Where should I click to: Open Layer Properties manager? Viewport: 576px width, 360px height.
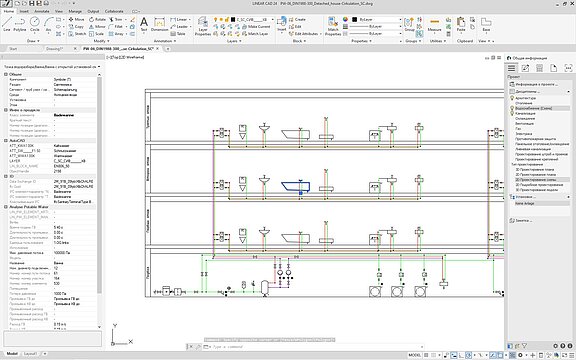point(203,26)
